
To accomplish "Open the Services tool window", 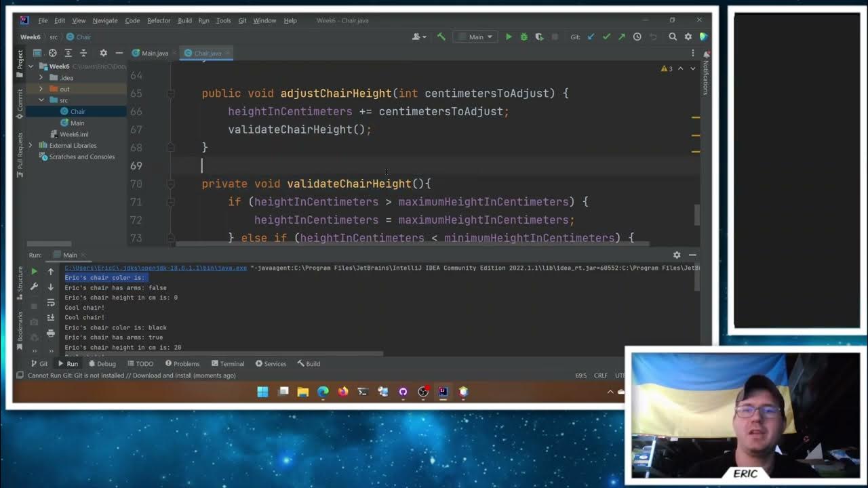I will pyautogui.click(x=271, y=364).
